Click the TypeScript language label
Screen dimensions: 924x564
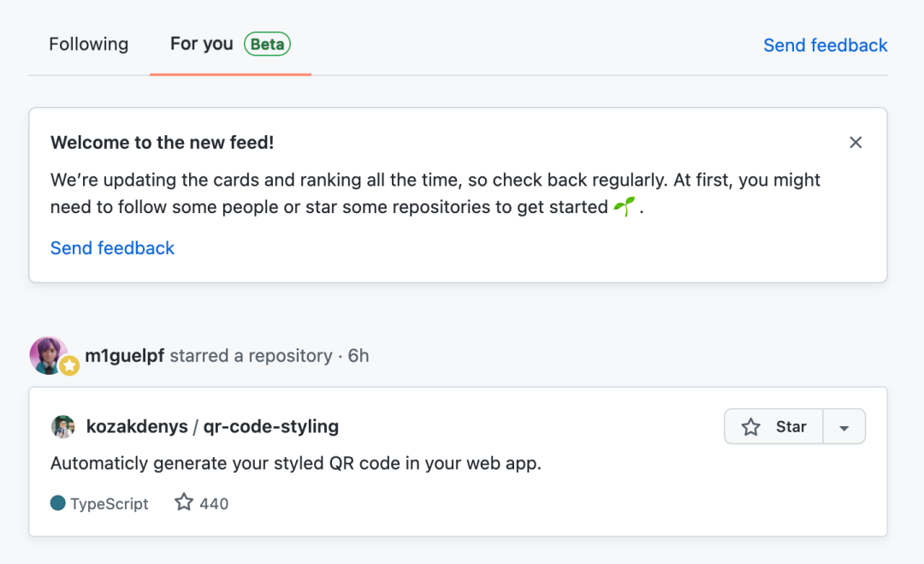[110, 504]
